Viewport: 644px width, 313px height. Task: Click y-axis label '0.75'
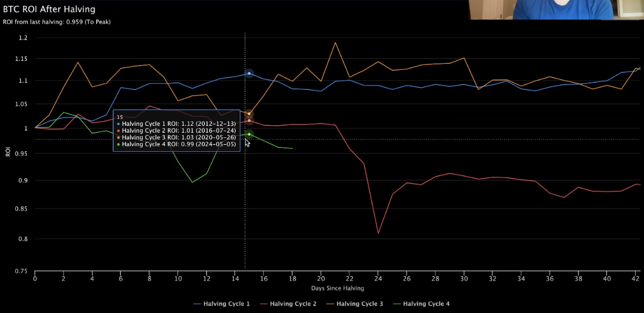pos(21,271)
